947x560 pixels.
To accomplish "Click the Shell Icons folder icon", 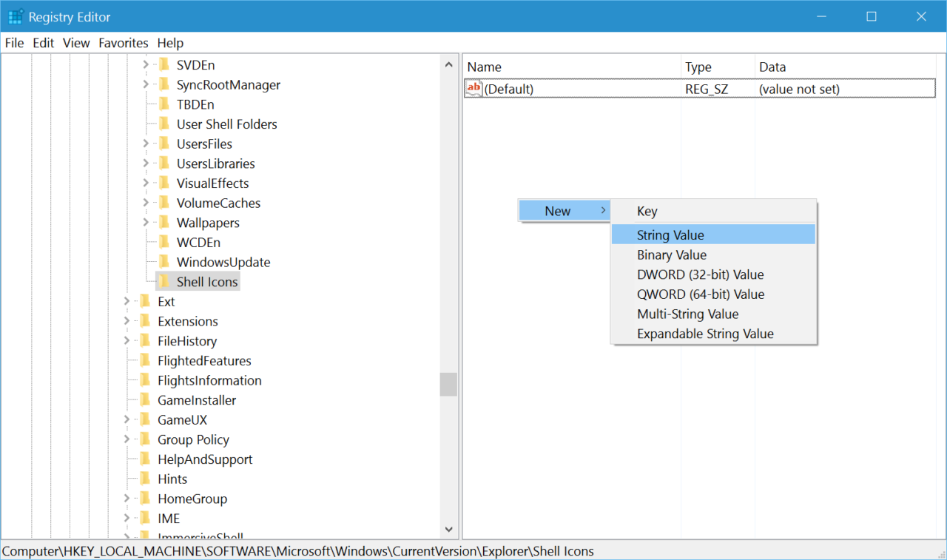I will (164, 281).
